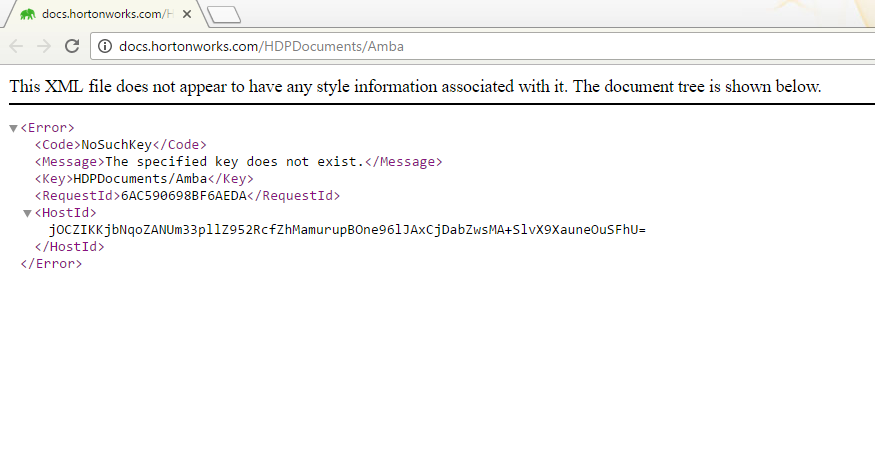Collapse the Error root node triangle
875x460 pixels.
[13, 128]
